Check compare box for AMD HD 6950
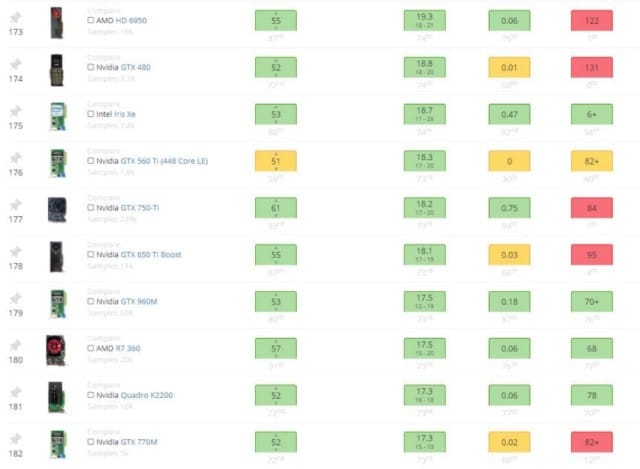Image resolution: width=640 pixels, height=469 pixels. 91,20
